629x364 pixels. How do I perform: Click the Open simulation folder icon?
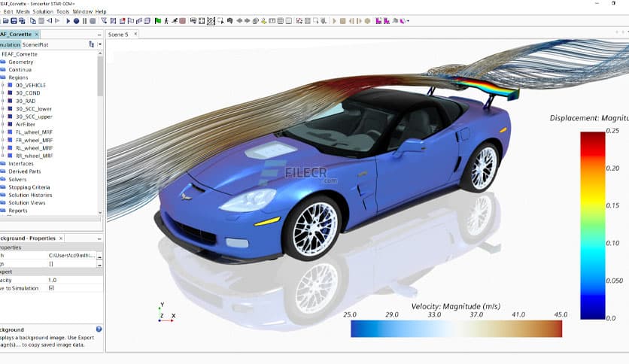(5, 21)
